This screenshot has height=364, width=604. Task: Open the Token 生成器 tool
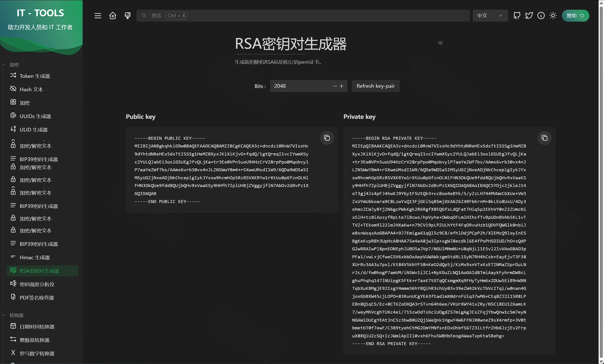[42, 76]
